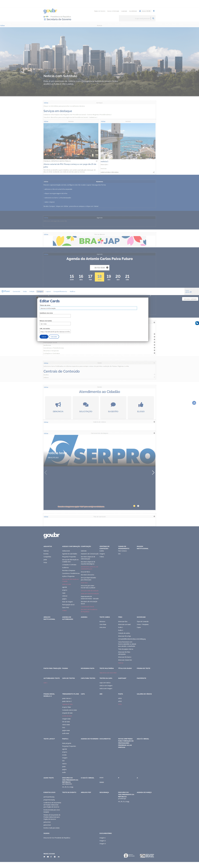Image resolution: width=199 pixels, height=868 pixels.
Task: Click the Elogio thumbs-up icon
Action: 141,405
